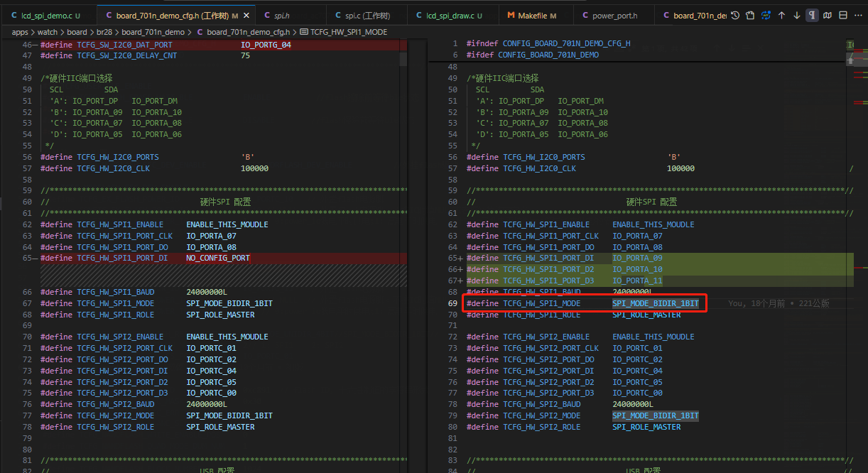Click line number 69 in right pane
The height and width of the screenshot is (473, 868).
tap(452, 303)
